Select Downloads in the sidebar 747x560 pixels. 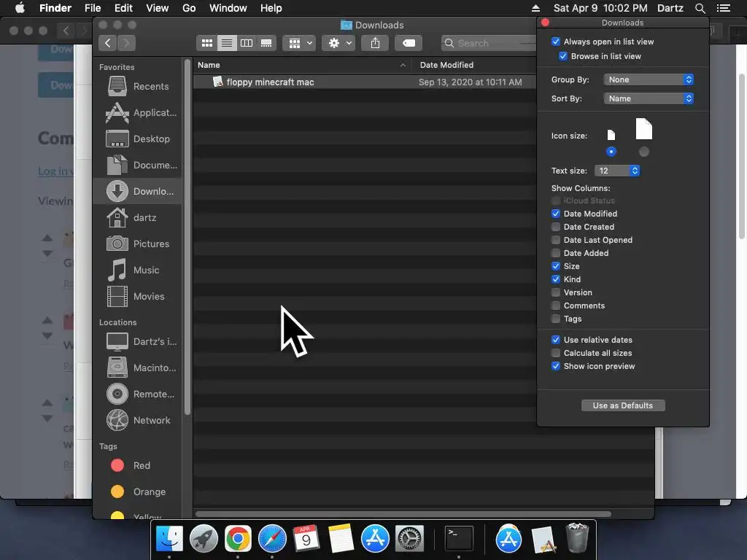tap(138, 192)
